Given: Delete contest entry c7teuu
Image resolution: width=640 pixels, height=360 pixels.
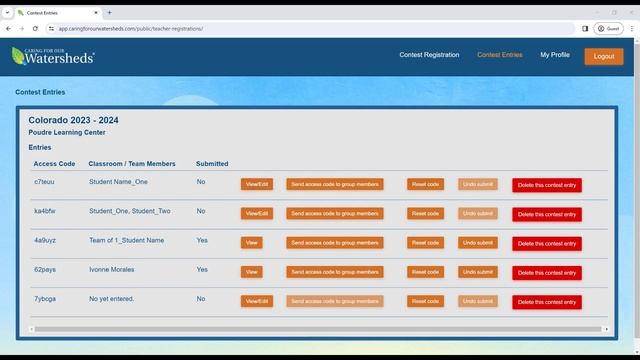Looking at the screenshot, I should click(x=547, y=185).
